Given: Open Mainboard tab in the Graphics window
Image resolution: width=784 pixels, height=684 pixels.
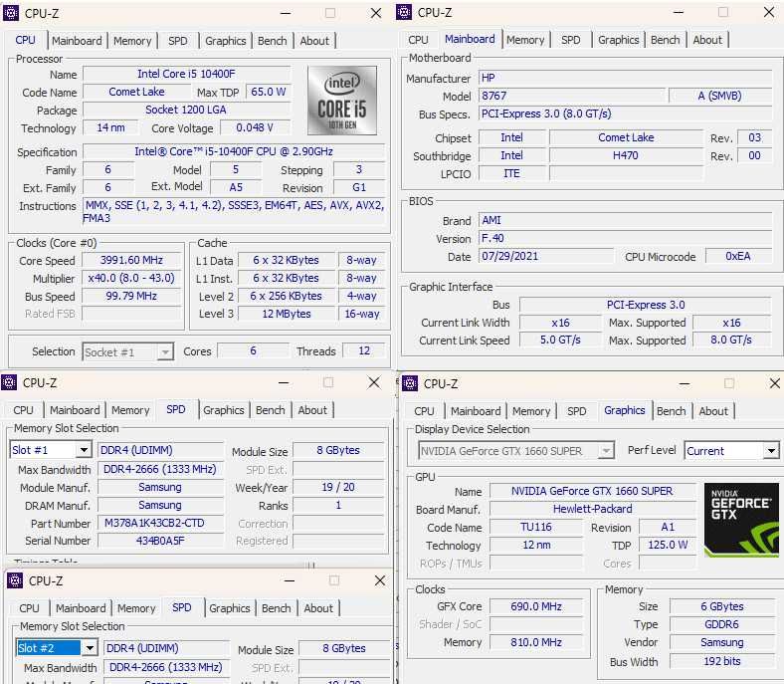Looking at the screenshot, I should coord(476,411).
